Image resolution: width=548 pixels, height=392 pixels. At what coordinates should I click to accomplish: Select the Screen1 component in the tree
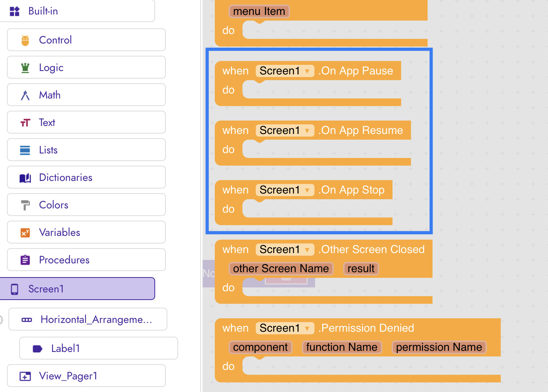[x=78, y=289]
